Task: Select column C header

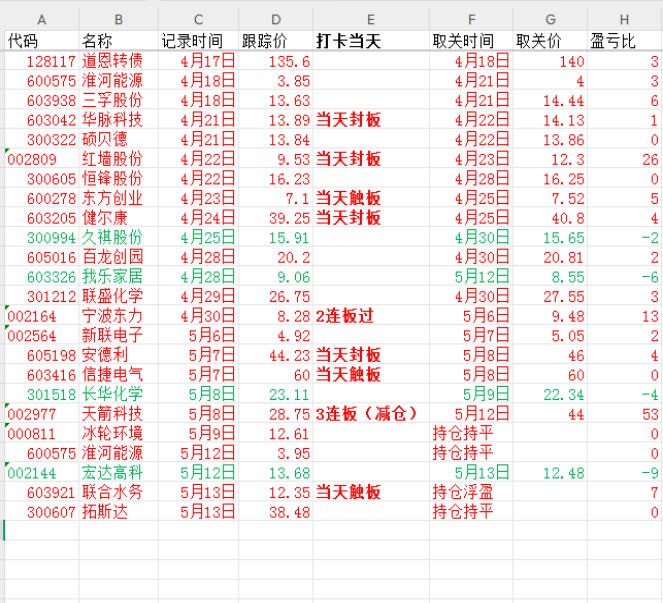Action: [x=198, y=19]
